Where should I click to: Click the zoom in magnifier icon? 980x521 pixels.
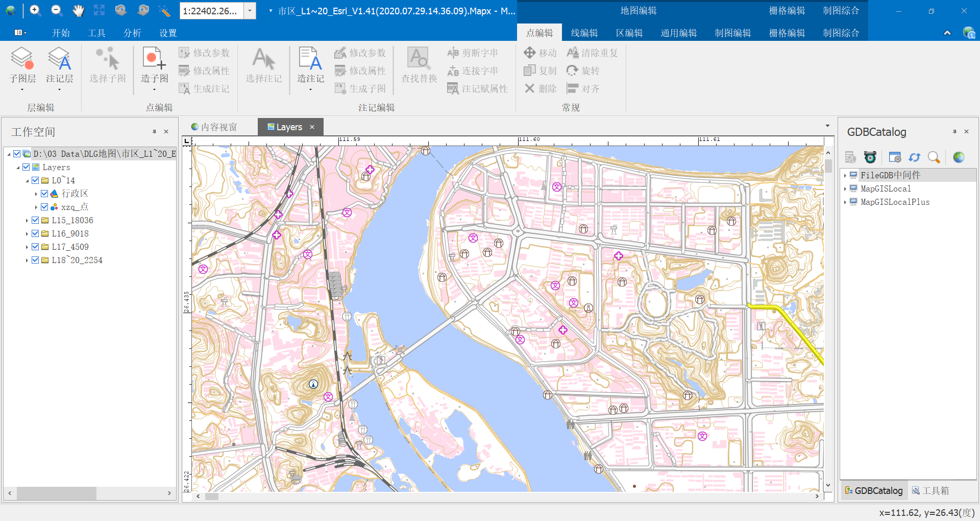coord(35,10)
